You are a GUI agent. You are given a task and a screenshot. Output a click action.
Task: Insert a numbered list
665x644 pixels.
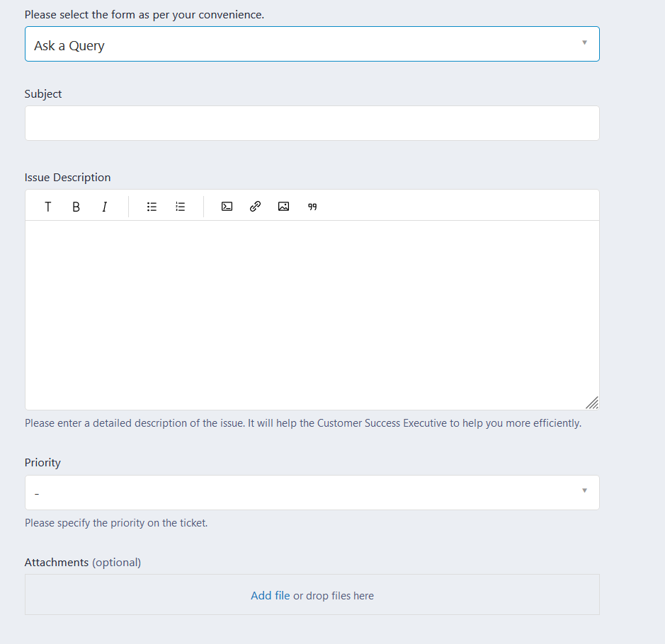[x=181, y=207]
